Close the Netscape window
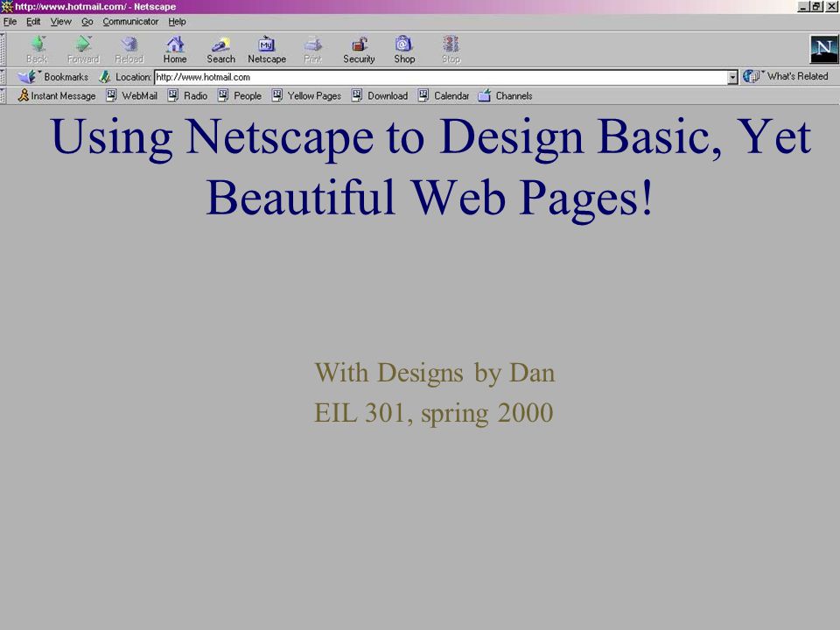 pyautogui.click(x=831, y=7)
